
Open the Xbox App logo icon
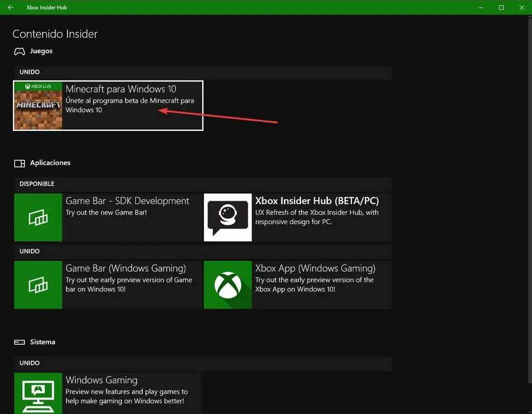click(228, 285)
